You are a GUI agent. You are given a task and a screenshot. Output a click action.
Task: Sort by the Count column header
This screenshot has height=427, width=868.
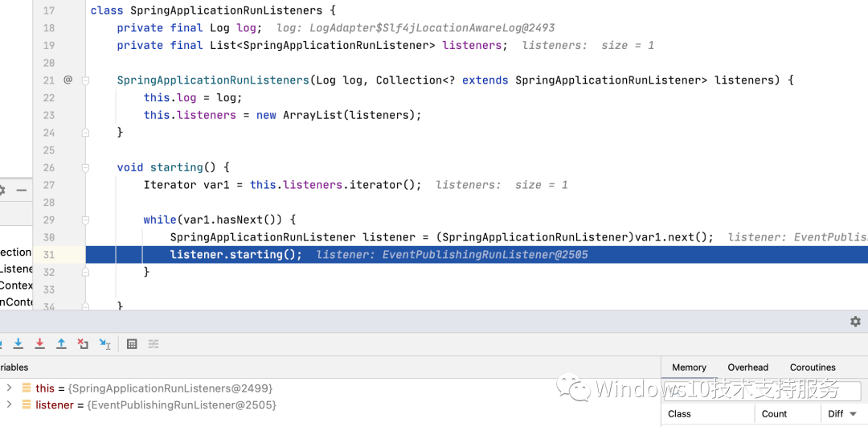click(774, 413)
